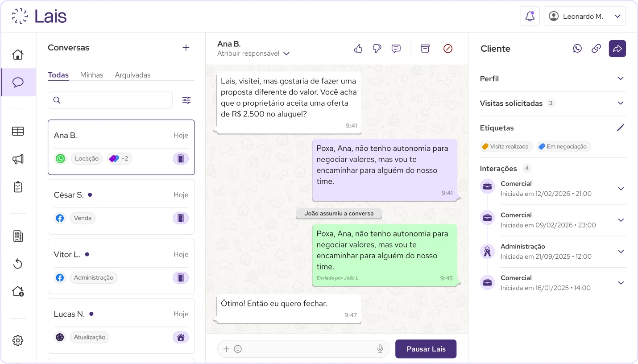Select the chat bubble Conversations icon in the sidebar
638x364 pixels.
[18, 82]
